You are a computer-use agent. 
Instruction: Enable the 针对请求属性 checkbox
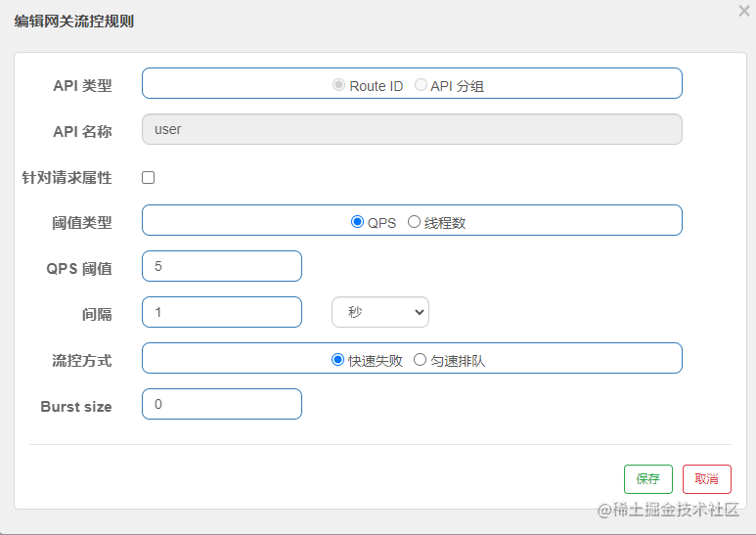tap(148, 177)
